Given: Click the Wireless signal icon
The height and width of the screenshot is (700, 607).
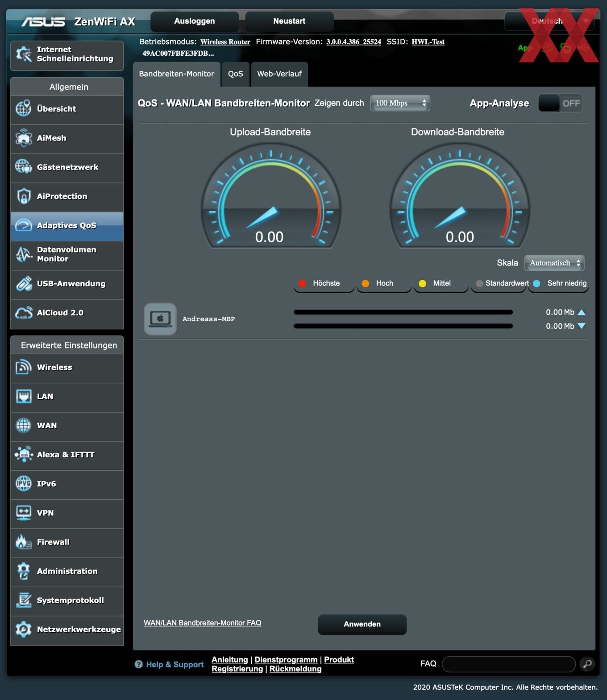Looking at the screenshot, I should pyautogui.click(x=24, y=367).
